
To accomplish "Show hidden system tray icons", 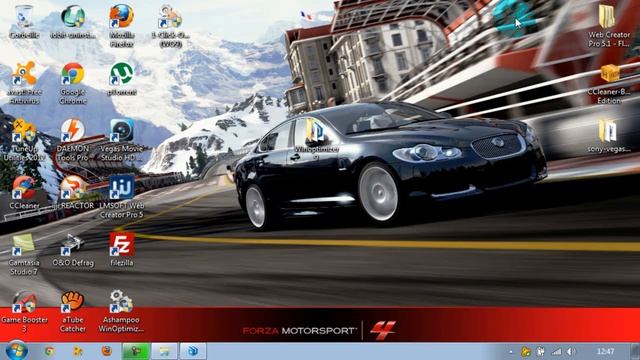I will click(511, 351).
